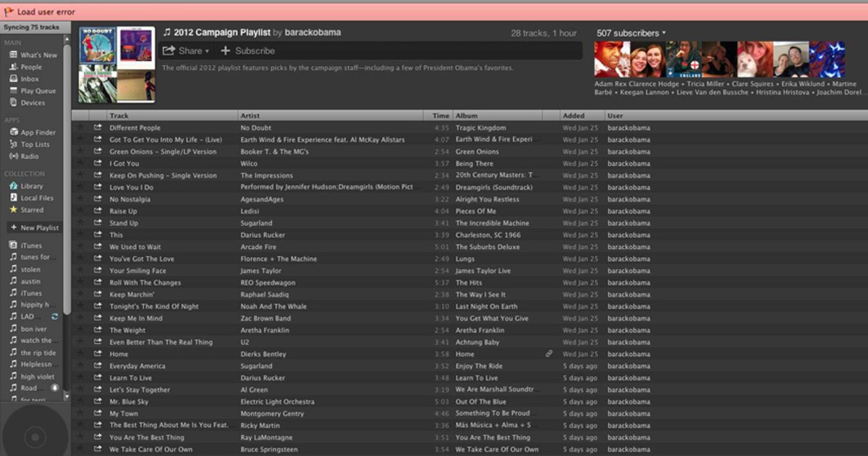Screen dimensions: 868x456
Task: Open the Share dropdown
Action: tap(187, 51)
